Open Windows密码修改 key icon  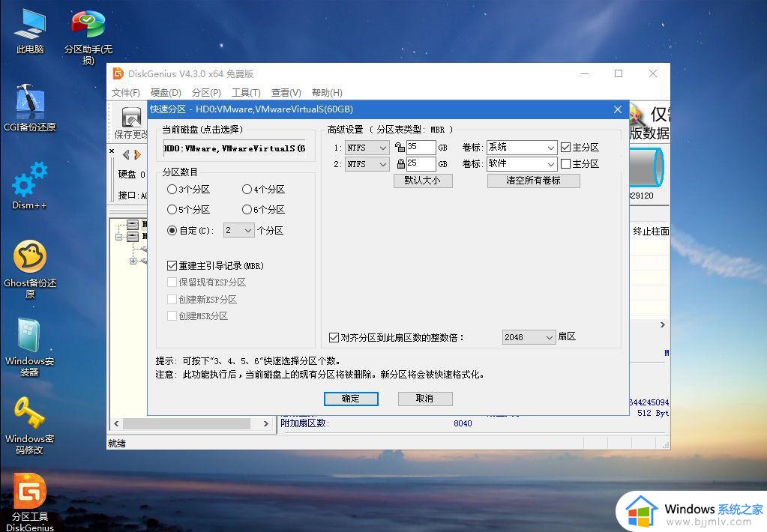(30, 426)
